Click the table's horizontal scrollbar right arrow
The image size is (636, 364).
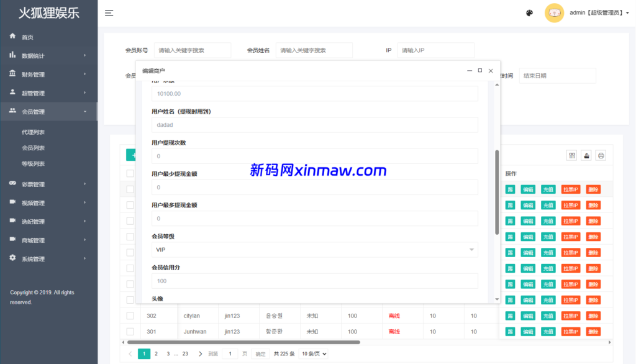(x=609, y=342)
